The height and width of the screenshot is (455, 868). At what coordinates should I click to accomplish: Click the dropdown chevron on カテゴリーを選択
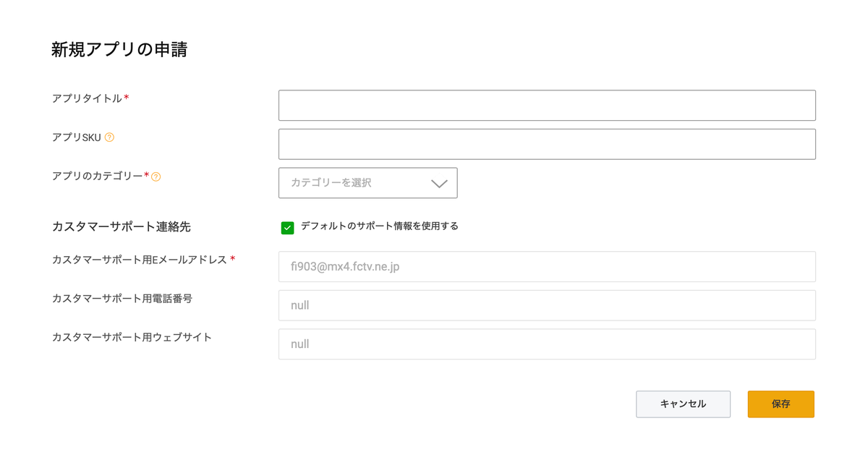click(439, 183)
